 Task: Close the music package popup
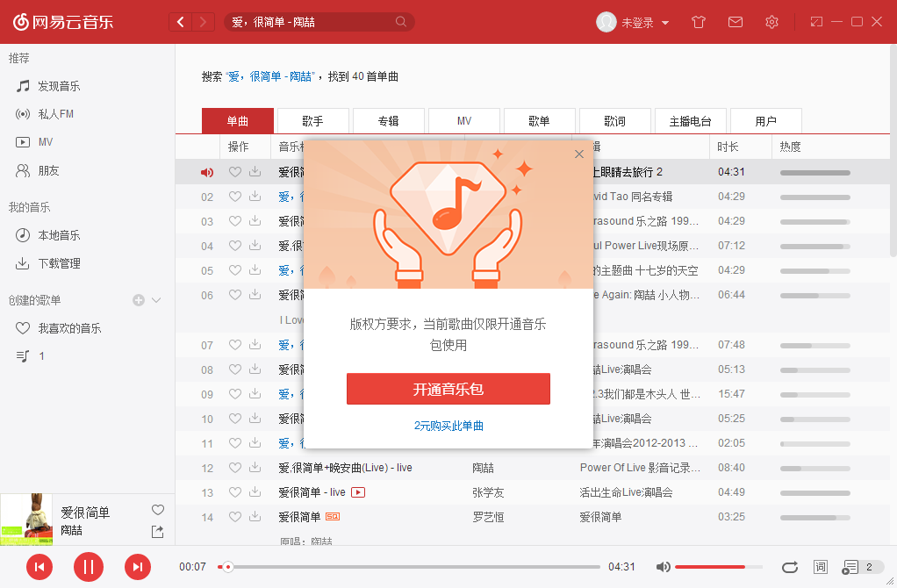point(579,154)
